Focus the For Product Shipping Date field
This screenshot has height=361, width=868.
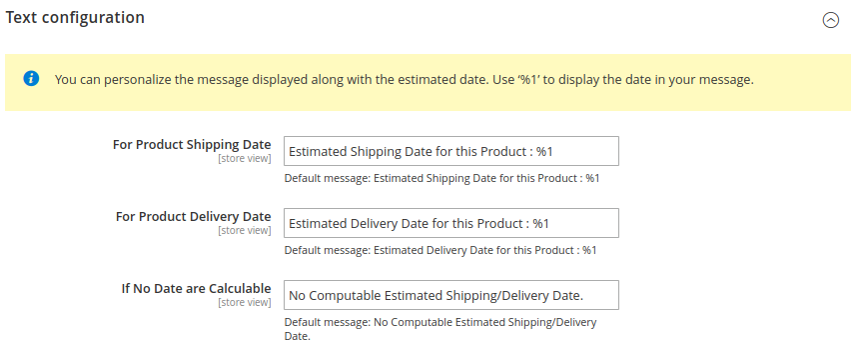coord(451,151)
